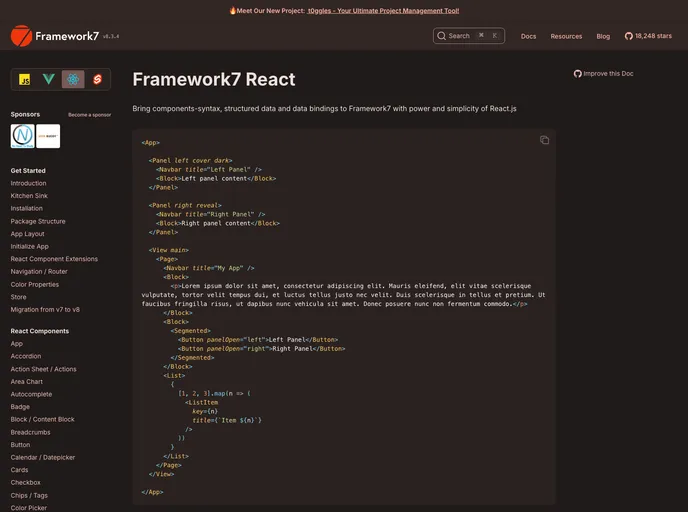
Task: Click the React Components section heading
Action: [39, 331]
